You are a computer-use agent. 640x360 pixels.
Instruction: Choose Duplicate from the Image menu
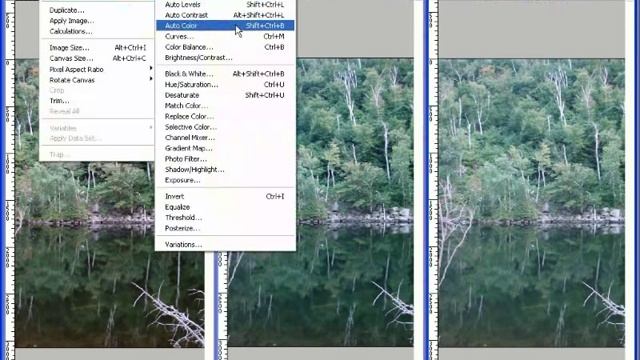pos(97,10)
